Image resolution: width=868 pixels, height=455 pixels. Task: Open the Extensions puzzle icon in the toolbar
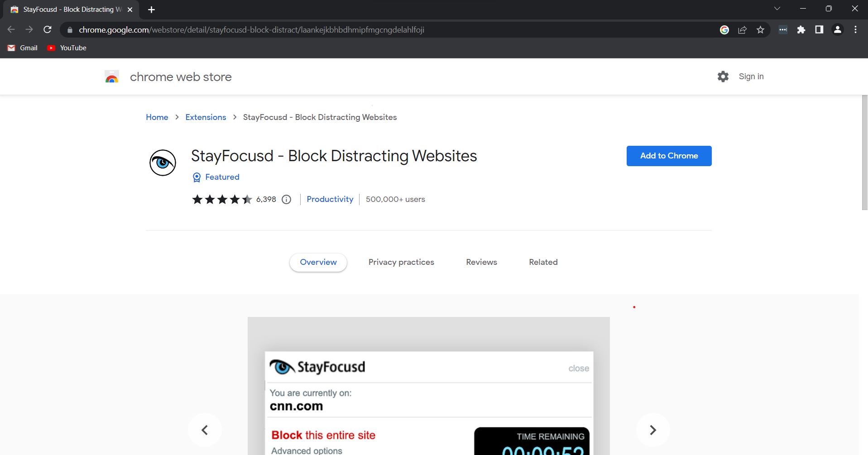coord(801,29)
